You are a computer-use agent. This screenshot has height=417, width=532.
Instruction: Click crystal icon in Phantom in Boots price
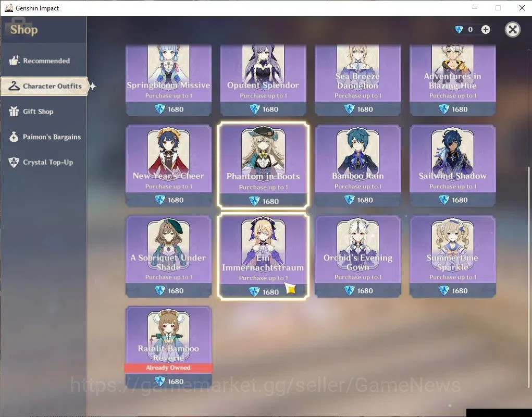[254, 201]
